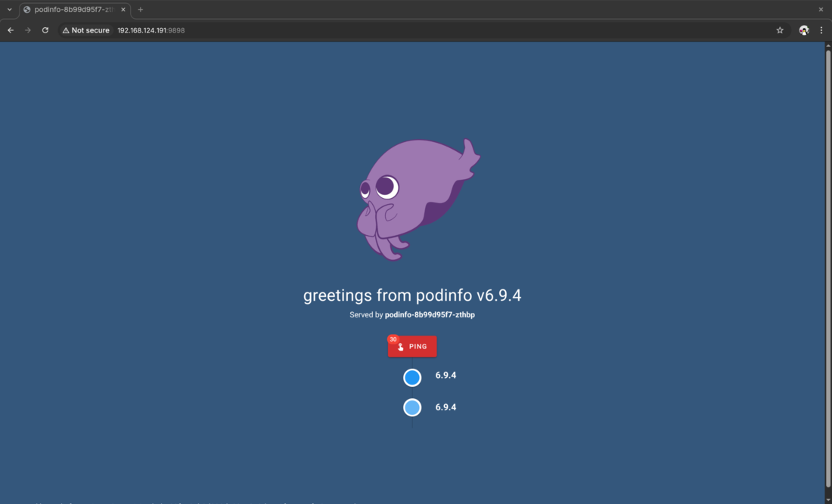Toggle the bookmark star for this page
832x504 pixels.
tap(780, 30)
